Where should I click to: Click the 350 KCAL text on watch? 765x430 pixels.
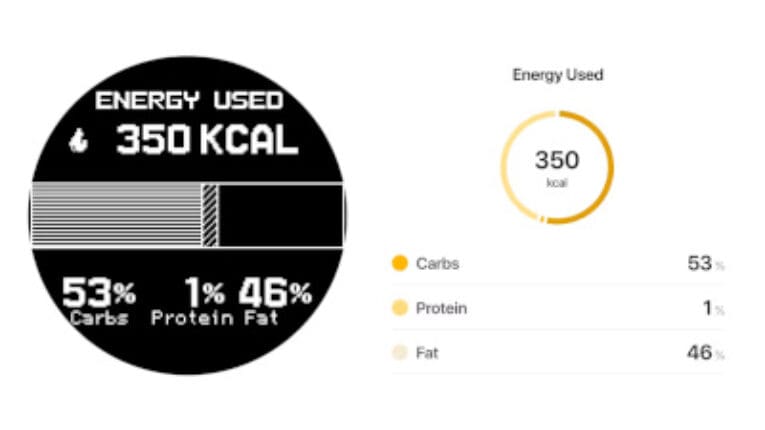207,140
